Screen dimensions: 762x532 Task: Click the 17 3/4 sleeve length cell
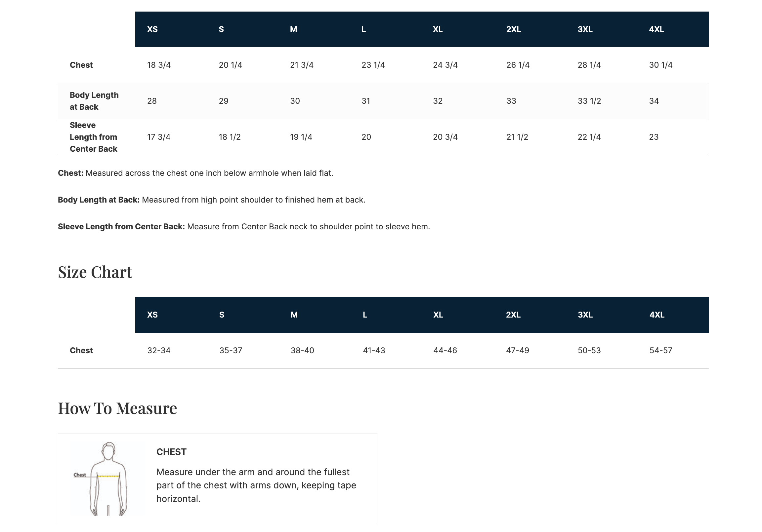coord(159,137)
